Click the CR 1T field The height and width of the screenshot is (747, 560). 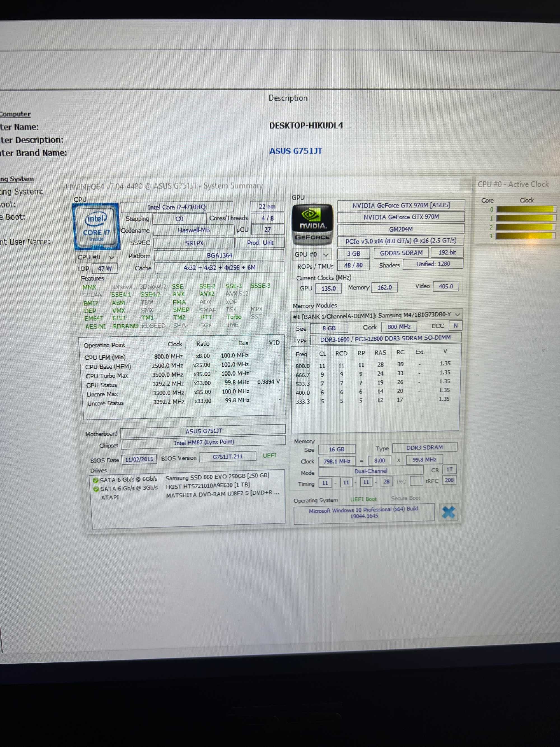point(449,469)
